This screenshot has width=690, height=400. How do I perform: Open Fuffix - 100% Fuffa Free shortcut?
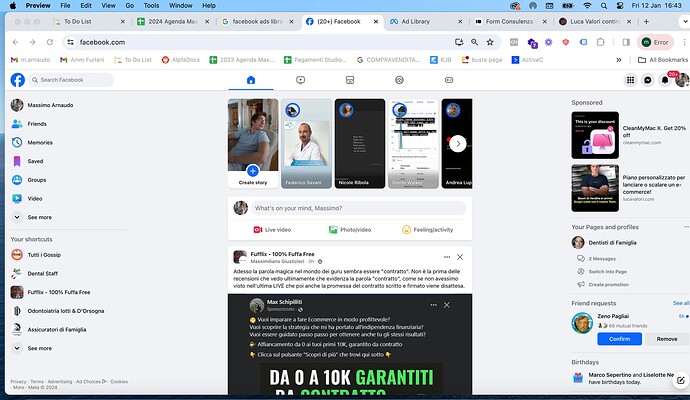point(51,292)
